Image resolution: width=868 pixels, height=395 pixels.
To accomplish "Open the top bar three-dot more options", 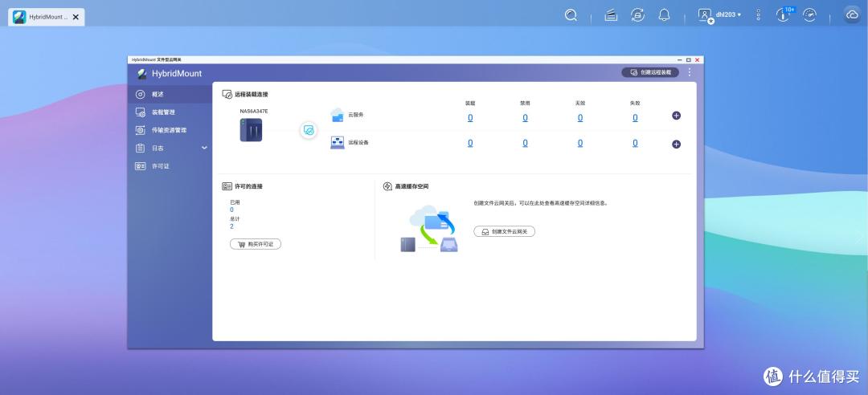I will tap(759, 15).
